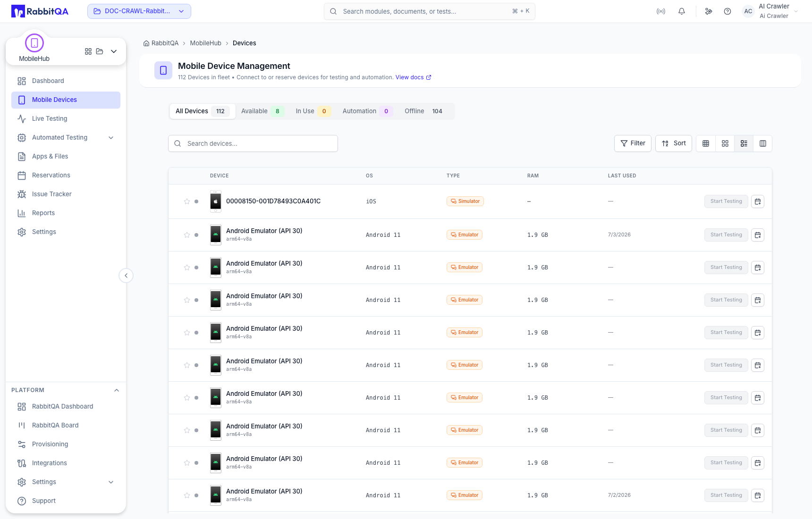Click the Search devices field
The image size is (812, 519).
pos(253,143)
